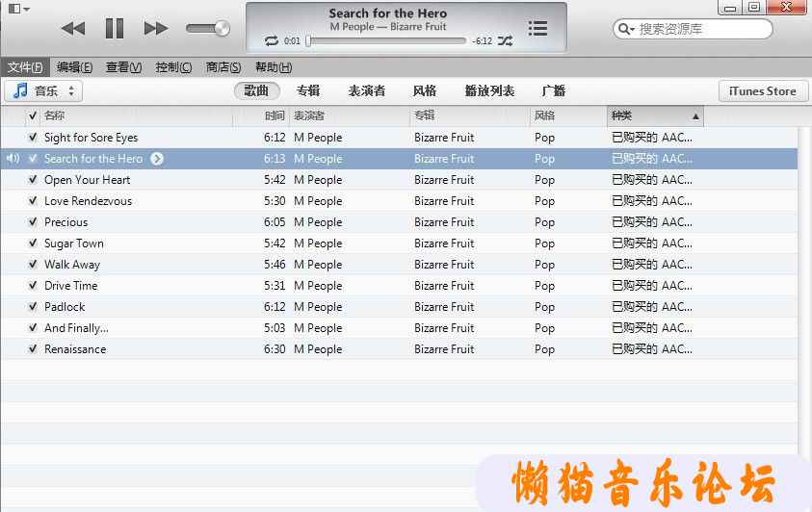The height and width of the screenshot is (512, 812).
Task: Click the now-playing title Search for the Hero
Action: coord(388,13)
